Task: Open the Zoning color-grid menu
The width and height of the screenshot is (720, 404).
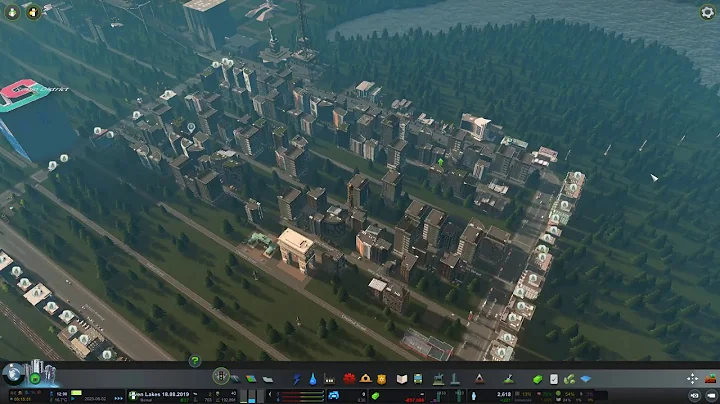Action: (251, 379)
